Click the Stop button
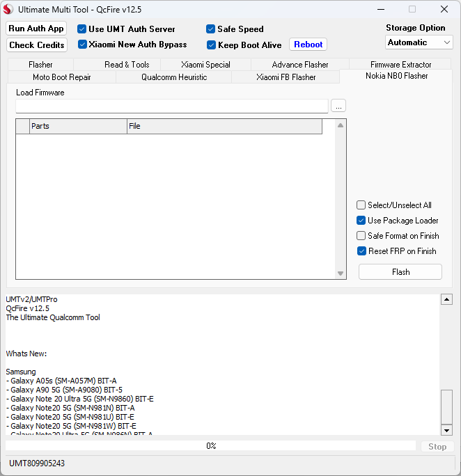The height and width of the screenshot is (476, 461). pyautogui.click(x=437, y=447)
